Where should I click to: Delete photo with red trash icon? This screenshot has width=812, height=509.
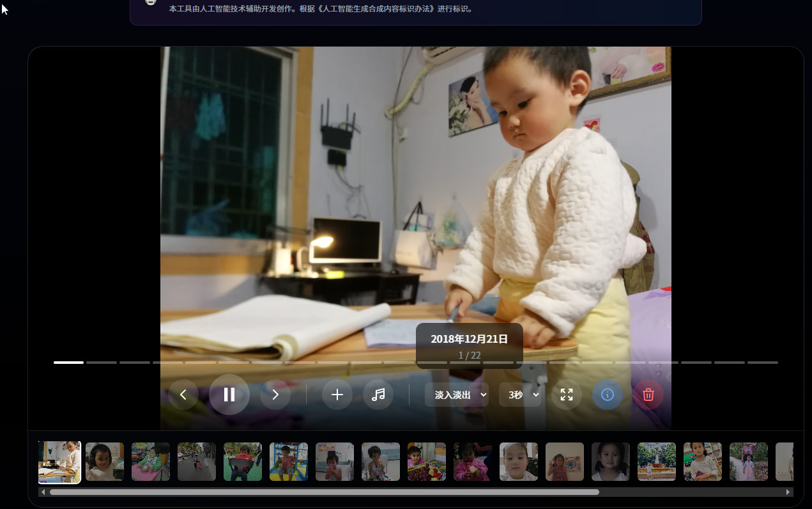click(x=648, y=395)
